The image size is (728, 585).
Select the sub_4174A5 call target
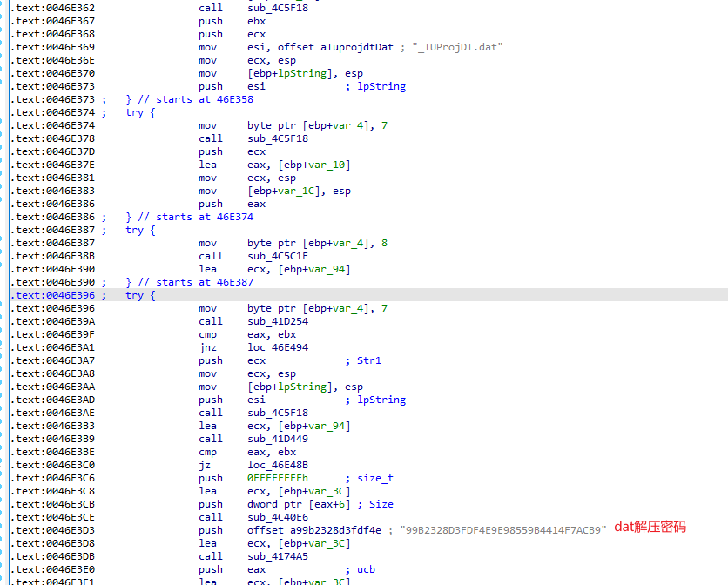click(278, 556)
